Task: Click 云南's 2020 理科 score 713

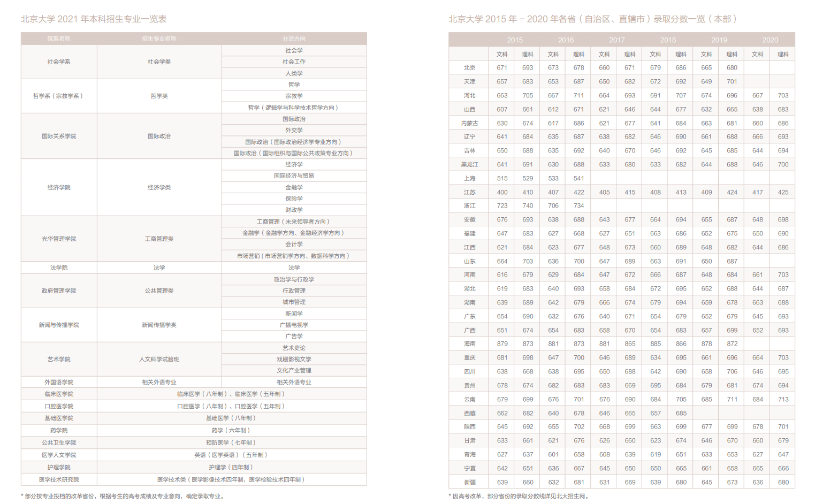Action: pyautogui.click(x=783, y=399)
